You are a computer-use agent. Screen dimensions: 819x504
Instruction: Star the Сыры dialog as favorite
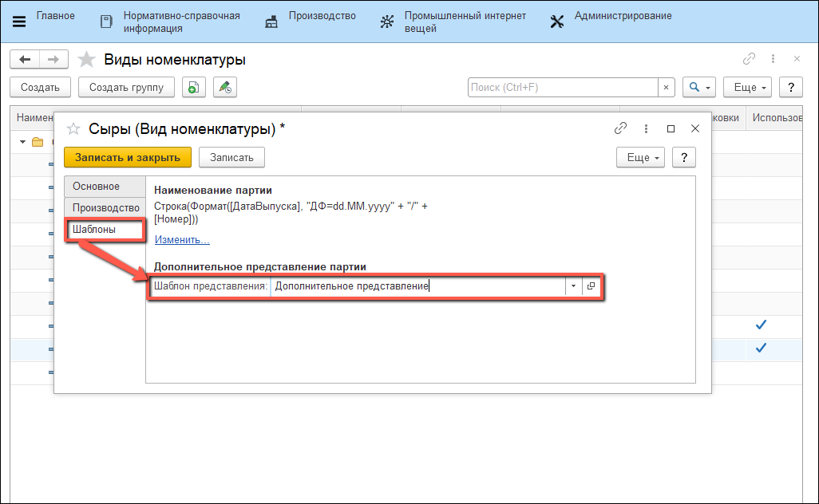pyautogui.click(x=73, y=128)
